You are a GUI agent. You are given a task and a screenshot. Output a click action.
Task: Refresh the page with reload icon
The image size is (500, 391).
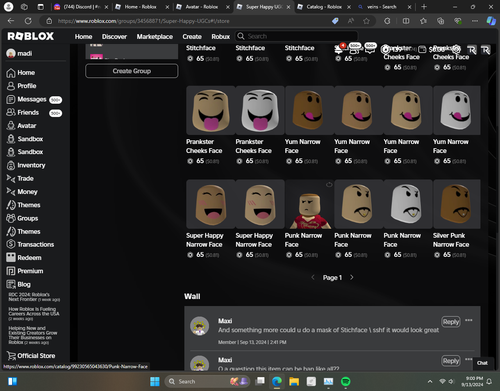[28, 21]
